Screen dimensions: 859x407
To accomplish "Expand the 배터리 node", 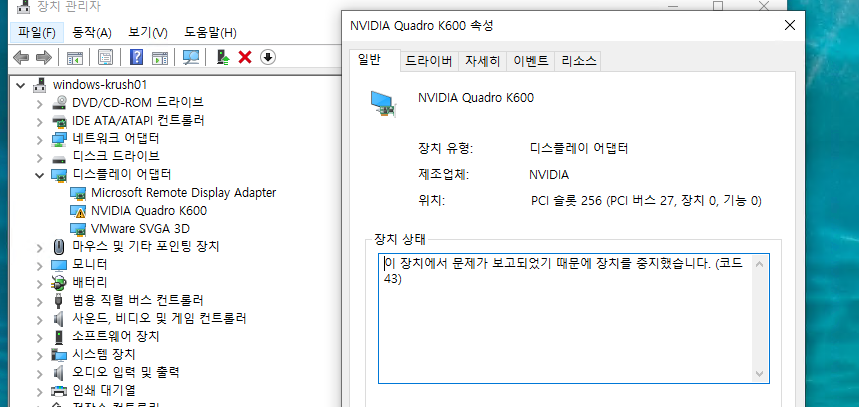I will (x=39, y=284).
